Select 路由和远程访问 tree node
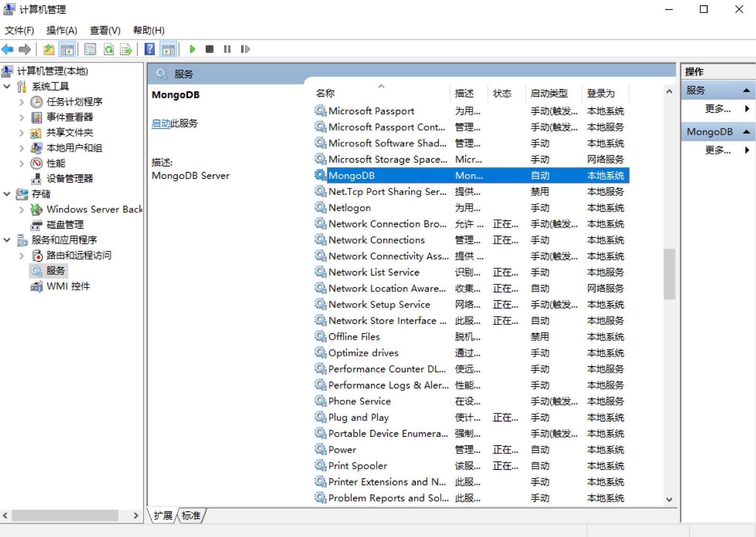This screenshot has width=756, height=537. (78, 255)
